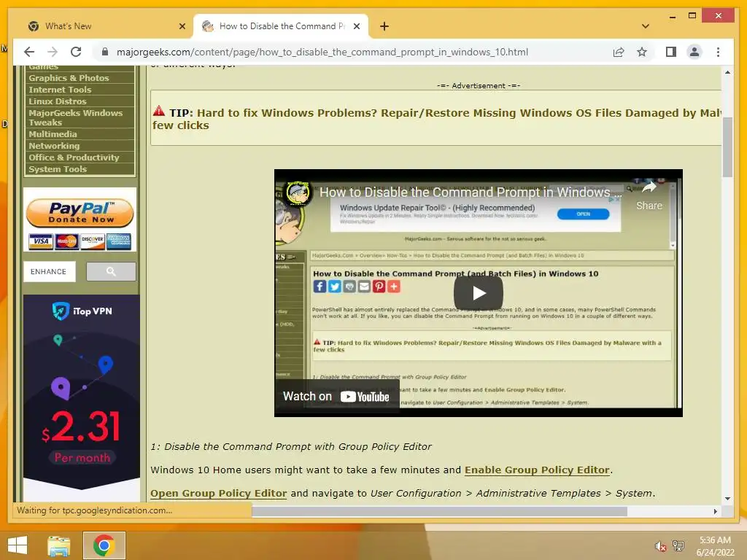Open Enable Group Policy Editor link

tap(537, 470)
